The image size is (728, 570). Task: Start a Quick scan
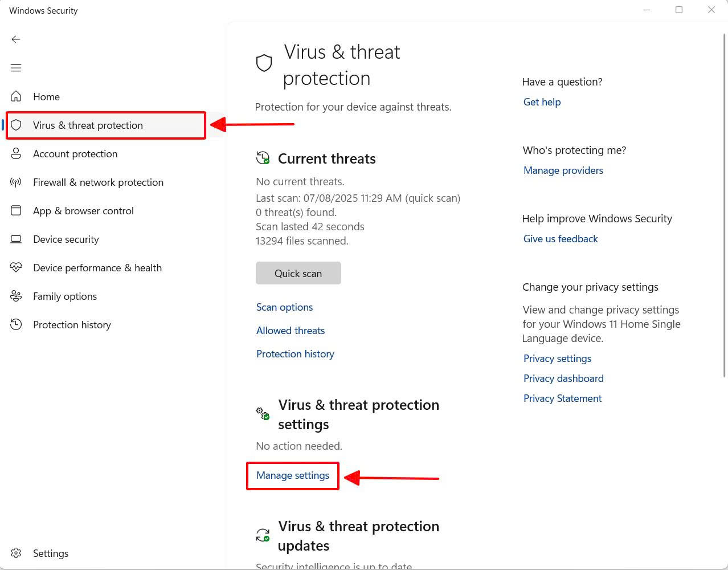pos(298,273)
